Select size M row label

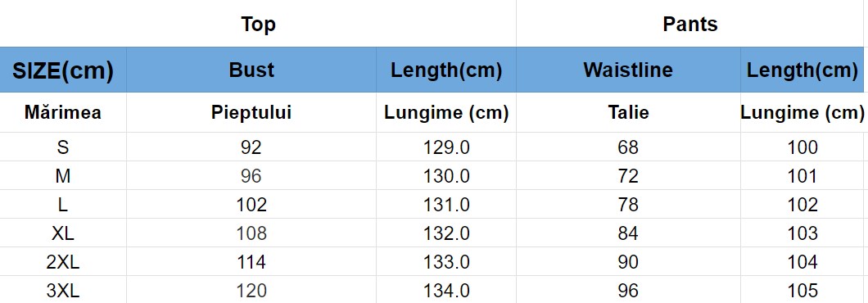[x=63, y=175]
